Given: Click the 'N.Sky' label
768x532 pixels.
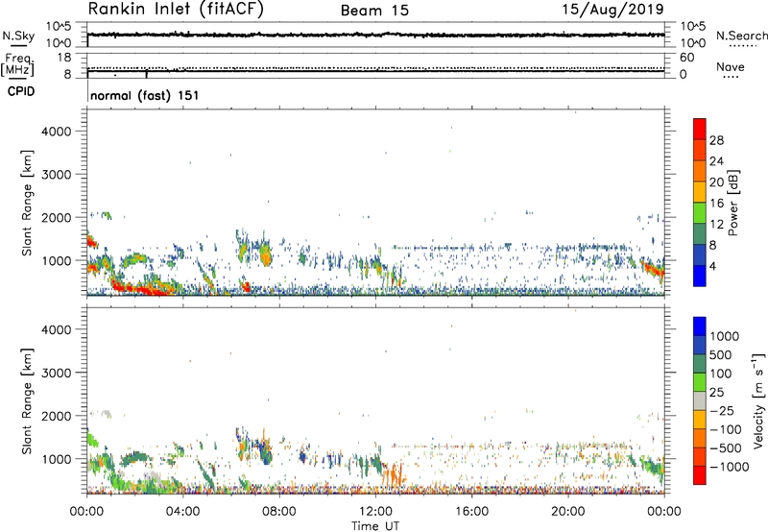Looking at the screenshot, I should click(18, 36).
